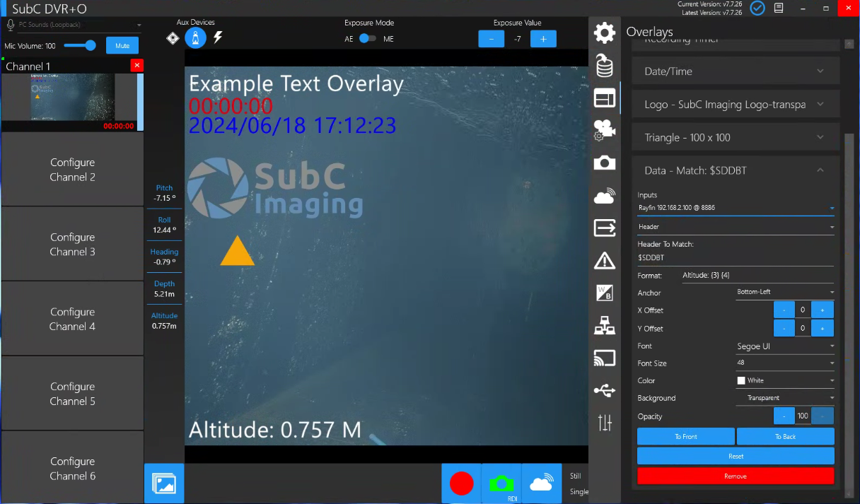Click the Mic Volume slider
Image resolution: width=860 pixels, height=504 pixels.
[80, 46]
